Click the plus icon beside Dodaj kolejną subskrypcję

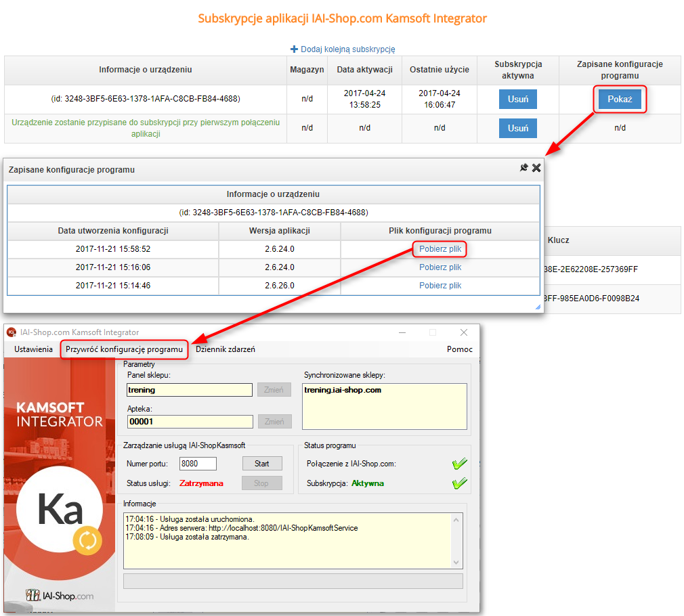(x=294, y=49)
